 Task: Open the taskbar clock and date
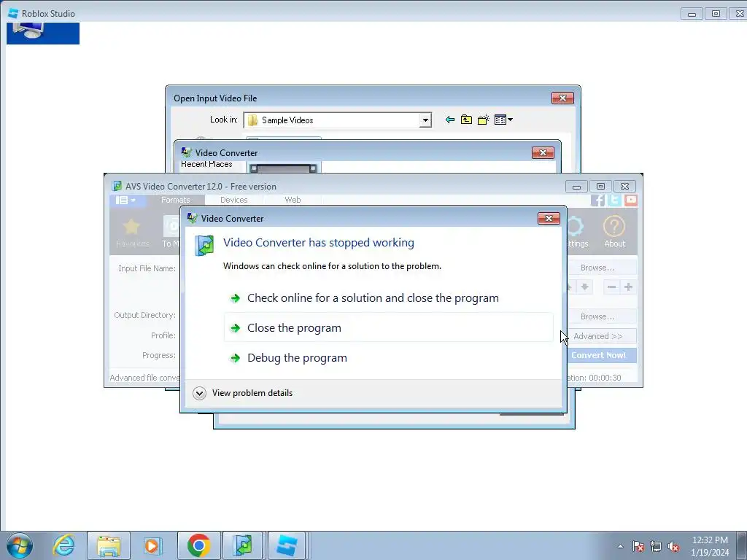(x=710, y=546)
